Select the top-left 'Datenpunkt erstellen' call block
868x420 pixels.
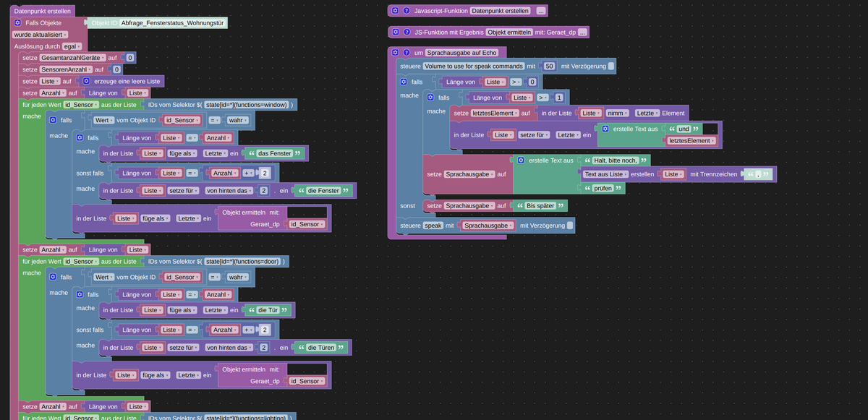click(43, 11)
